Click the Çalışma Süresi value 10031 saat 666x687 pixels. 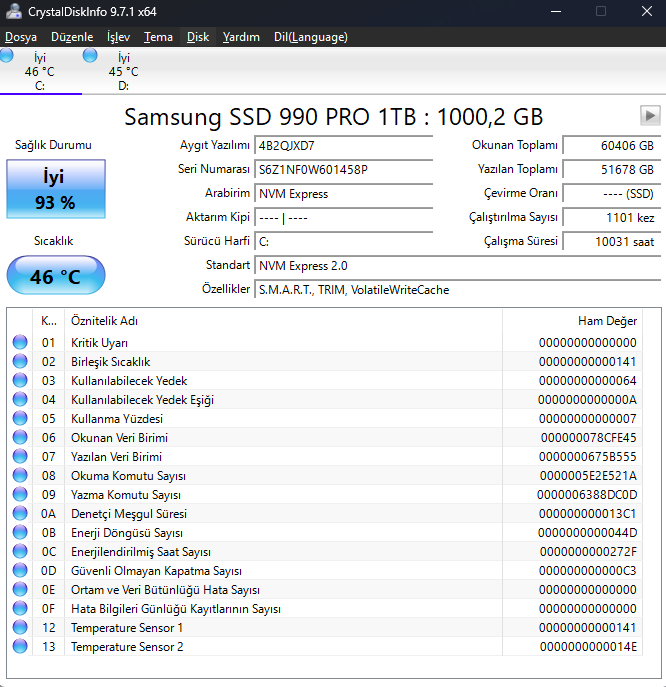point(612,241)
